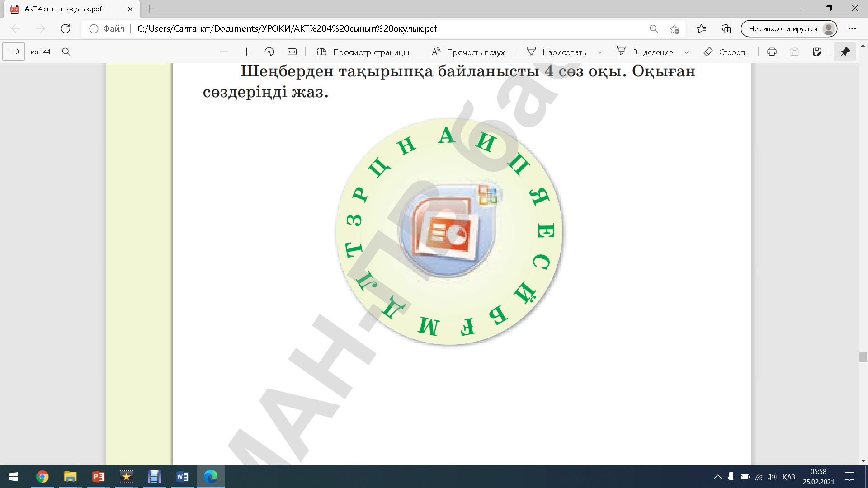Select the AKT 4 сынып окулык.pdf tab

click(63, 9)
